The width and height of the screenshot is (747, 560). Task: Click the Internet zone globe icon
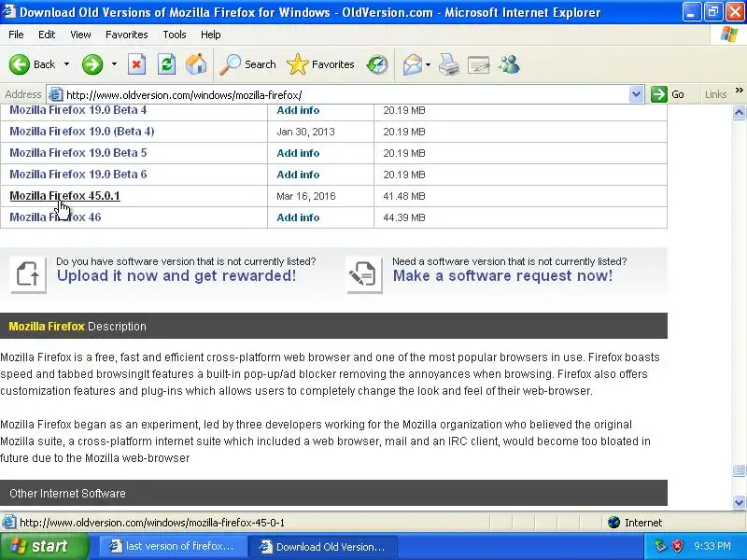pyautogui.click(x=614, y=523)
